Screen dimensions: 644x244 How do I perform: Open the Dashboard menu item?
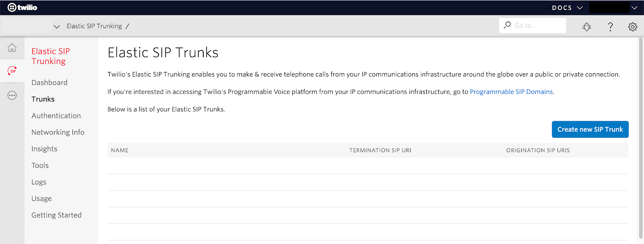click(50, 83)
